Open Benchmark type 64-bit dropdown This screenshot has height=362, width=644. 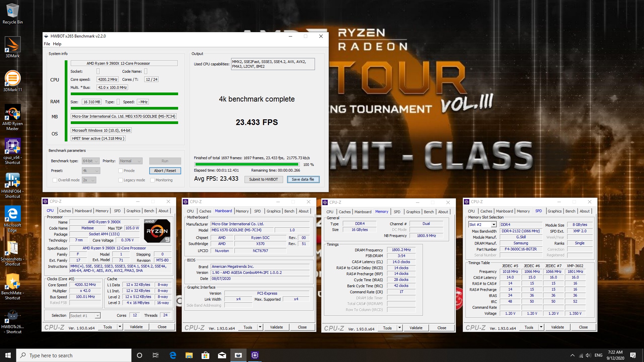[x=91, y=161]
